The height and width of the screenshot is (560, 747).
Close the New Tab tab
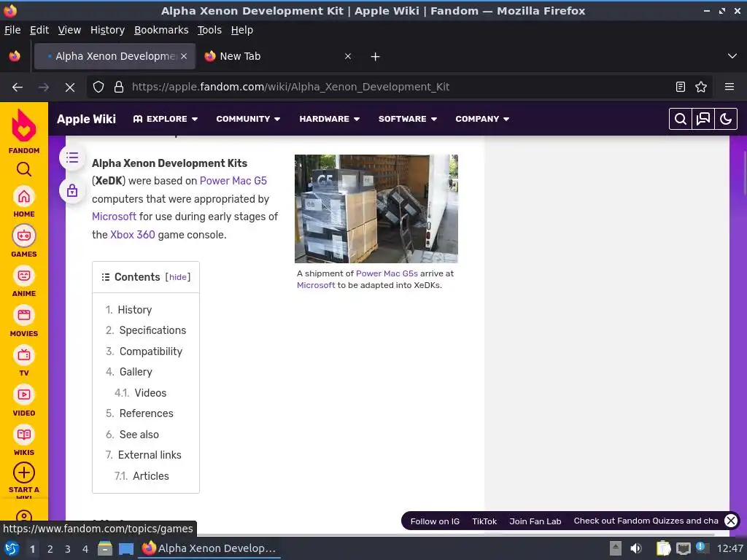click(x=348, y=56)
